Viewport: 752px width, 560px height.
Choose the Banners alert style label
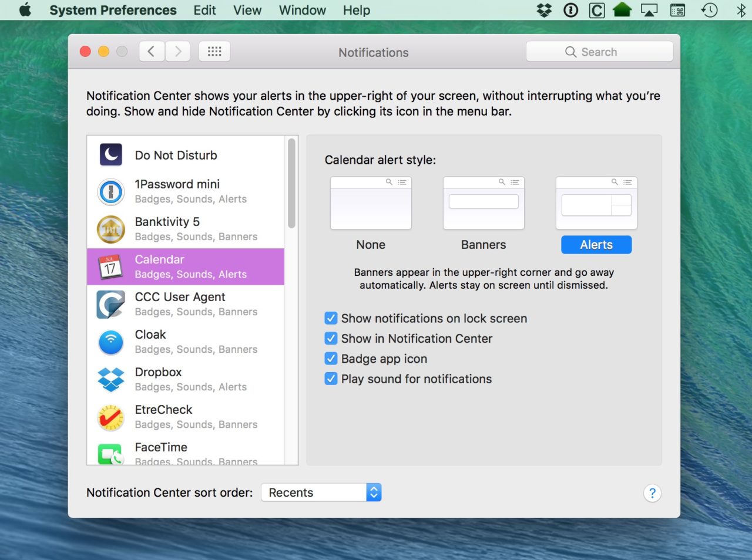(x=484, y=245)
